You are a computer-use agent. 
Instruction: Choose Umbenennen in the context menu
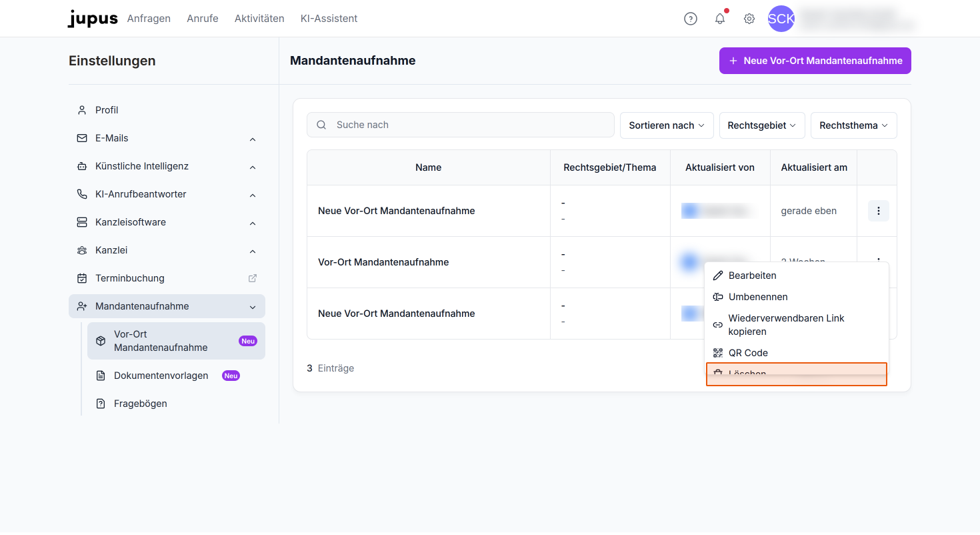click(x=797, y=297)
